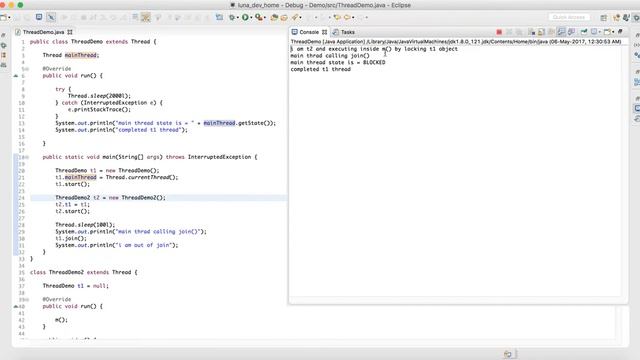Minimize the Console view panel

[x=620, y=31]
